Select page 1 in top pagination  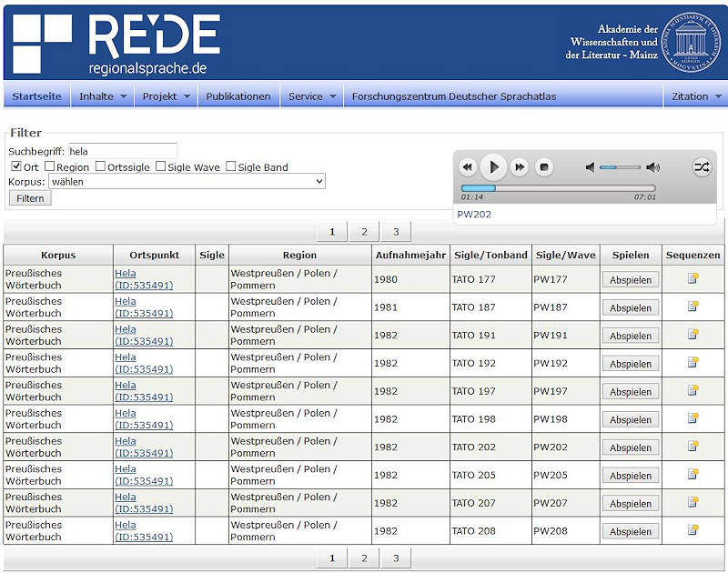point(332,232)
